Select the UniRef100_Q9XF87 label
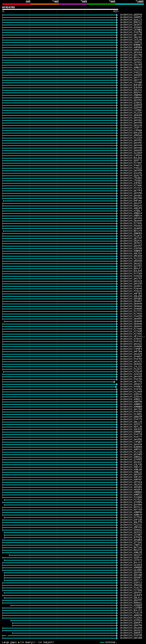 point(131,593)
